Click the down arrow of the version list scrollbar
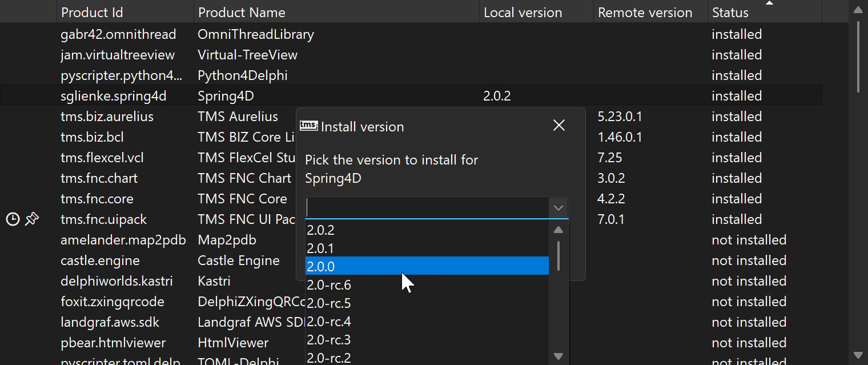Screen dimensions: 868x365 558,356
